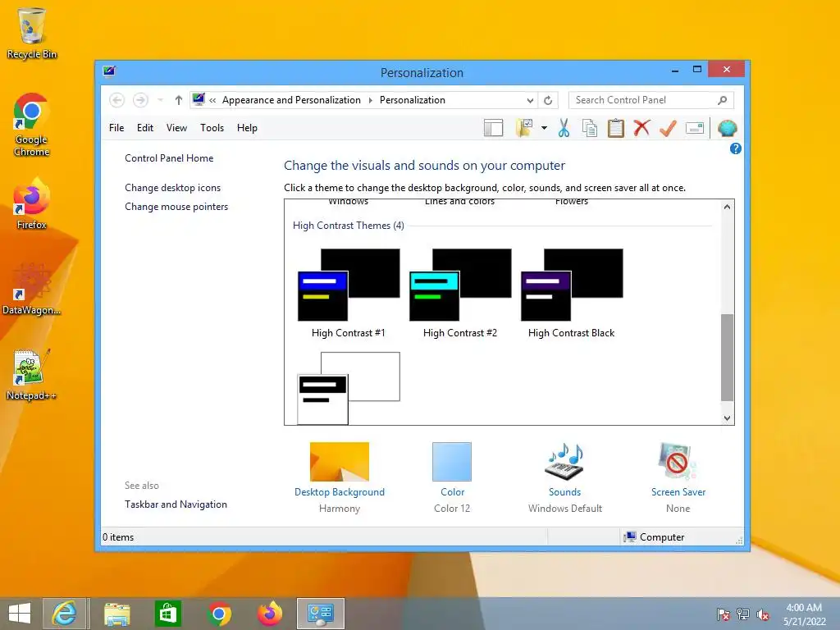Screen dimensions: 840x630
Task: Click the Rename toolbar icon
Action: pyautogui.click(x=694, y=128)
